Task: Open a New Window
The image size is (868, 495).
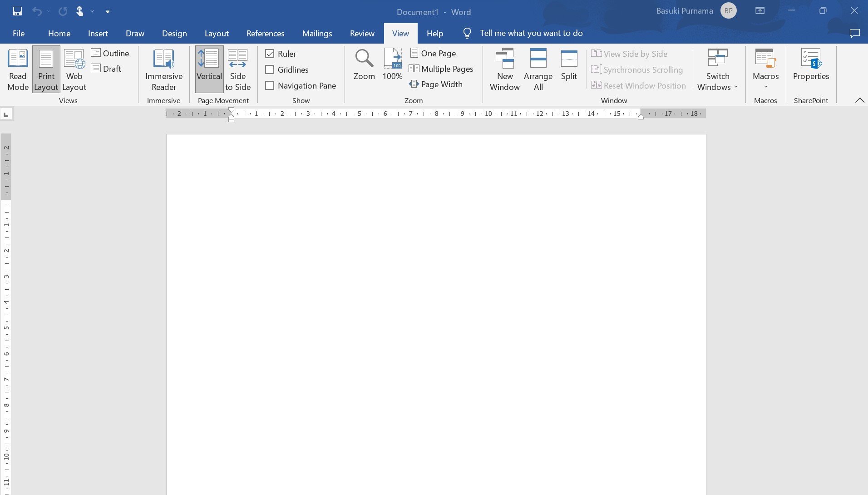Action: 504,69
